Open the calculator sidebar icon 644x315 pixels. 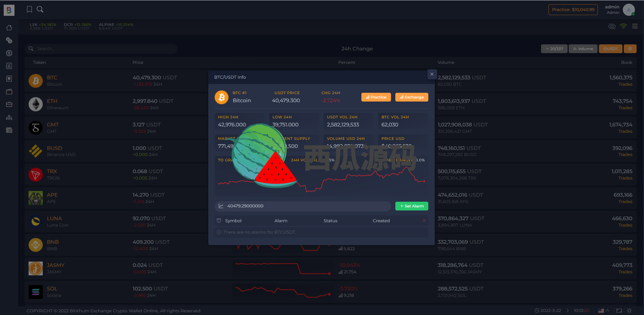[x=9, y=130]
